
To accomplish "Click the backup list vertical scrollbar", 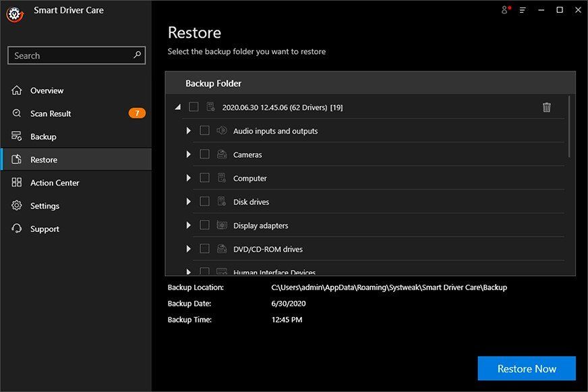I will coord(569,126).
